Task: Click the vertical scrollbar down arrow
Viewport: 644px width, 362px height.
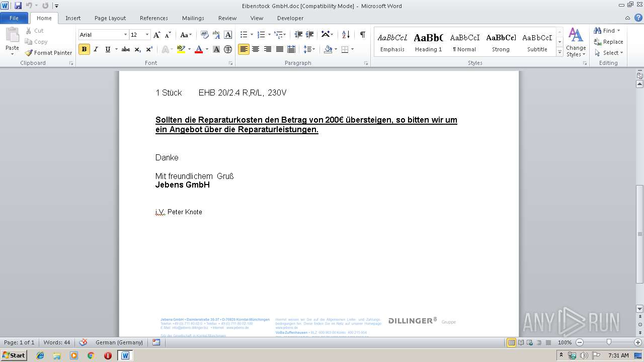Action: (640, 308)
